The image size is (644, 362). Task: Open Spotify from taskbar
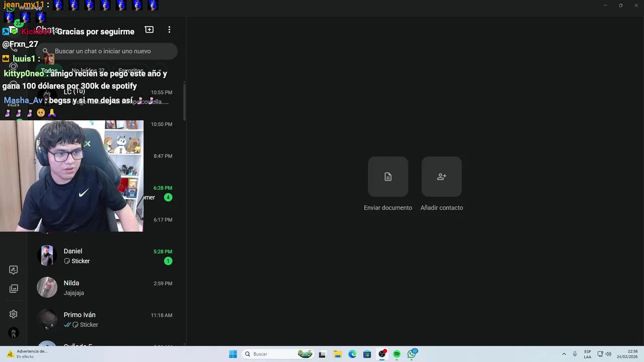[396, 354]
